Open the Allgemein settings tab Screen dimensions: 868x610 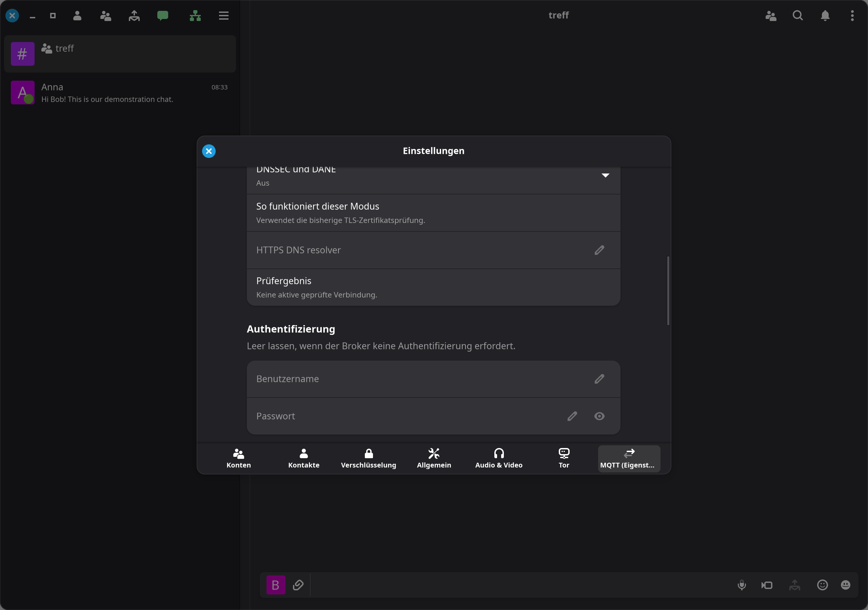click(x=434, y=459)
